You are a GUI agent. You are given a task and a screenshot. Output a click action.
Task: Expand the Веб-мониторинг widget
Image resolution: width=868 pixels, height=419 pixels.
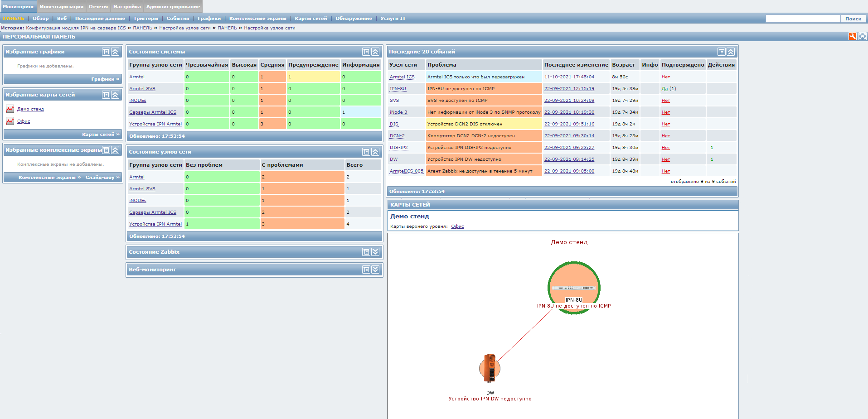pyautogui.click(x=375, y=270)
